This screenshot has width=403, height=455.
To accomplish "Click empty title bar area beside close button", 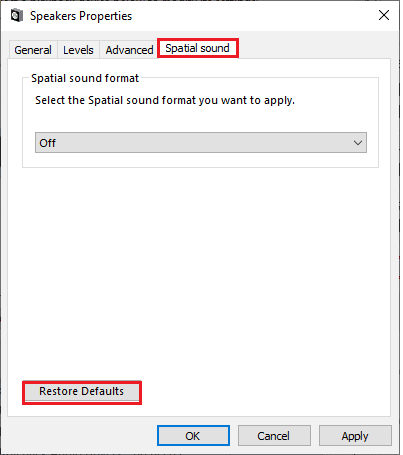I will pos(253,16).
